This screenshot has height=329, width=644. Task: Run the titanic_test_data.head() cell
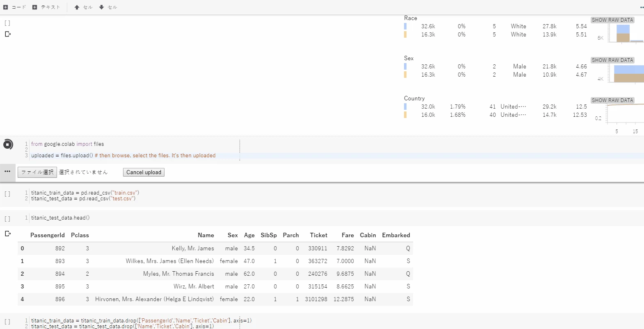click(x=7, y=219)
